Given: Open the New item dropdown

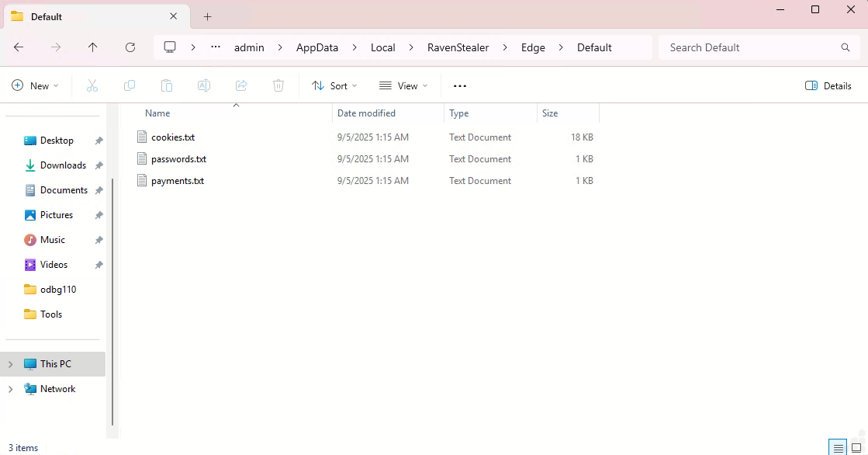Looking at the screenshot, I should (x=35, y=85).
